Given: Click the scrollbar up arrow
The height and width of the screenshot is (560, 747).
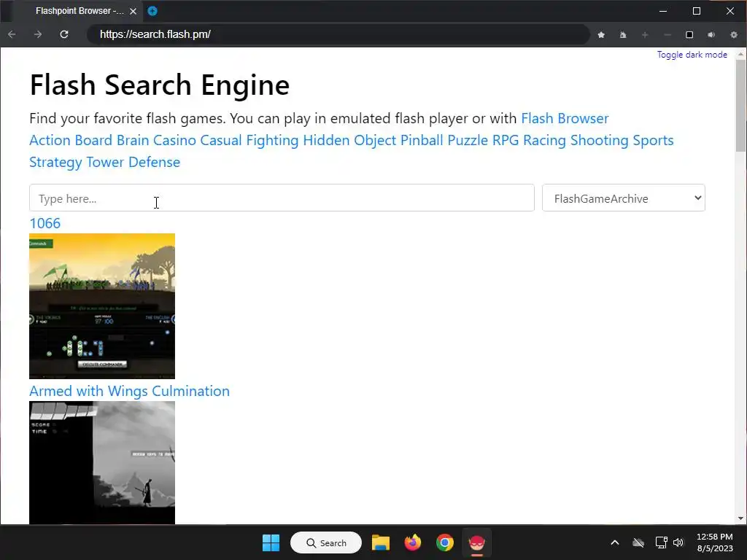Looking at the screenshot, I should [x=740, y=54].
